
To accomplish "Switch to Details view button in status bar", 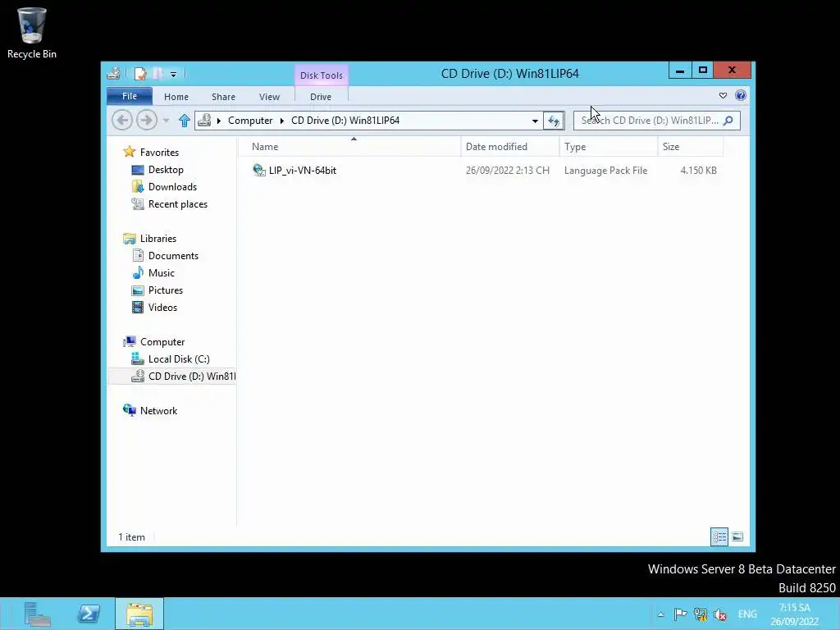I will point(719,536).
